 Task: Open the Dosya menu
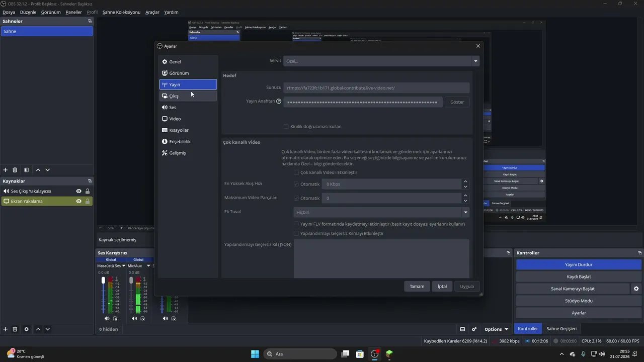9,12
